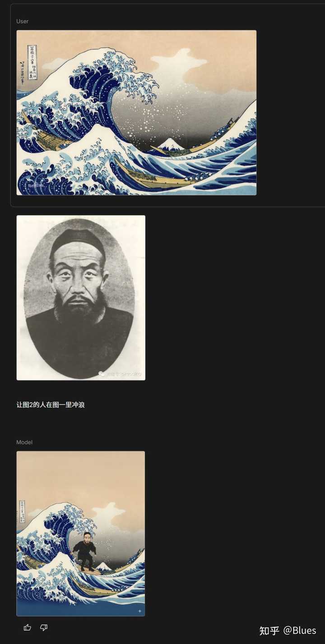Click the 知乎 @Blues watermark
Viewport: 325px width, 644px height.
pyautogui.click(x=288, y=630)
